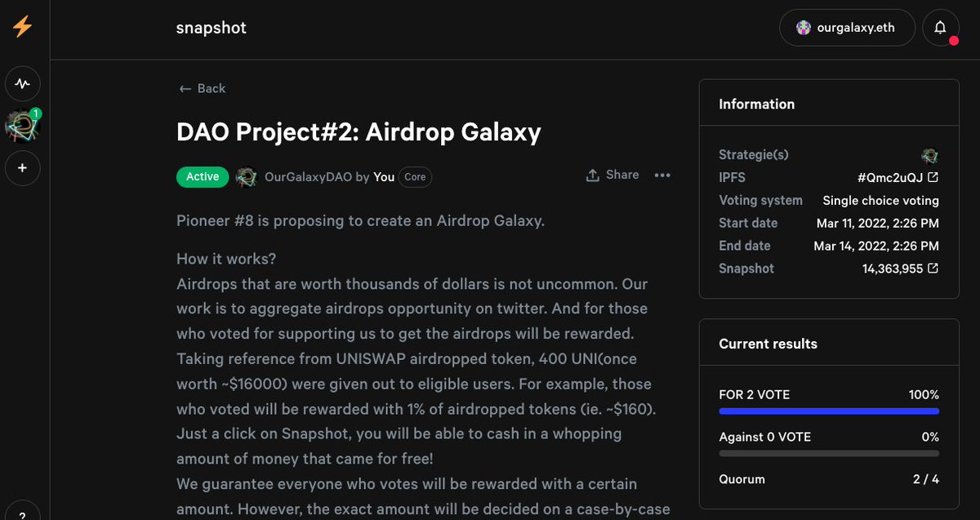The width and height of the screenshot is (980, 520).
Task: Click the author name You
Action: [384, 176]
